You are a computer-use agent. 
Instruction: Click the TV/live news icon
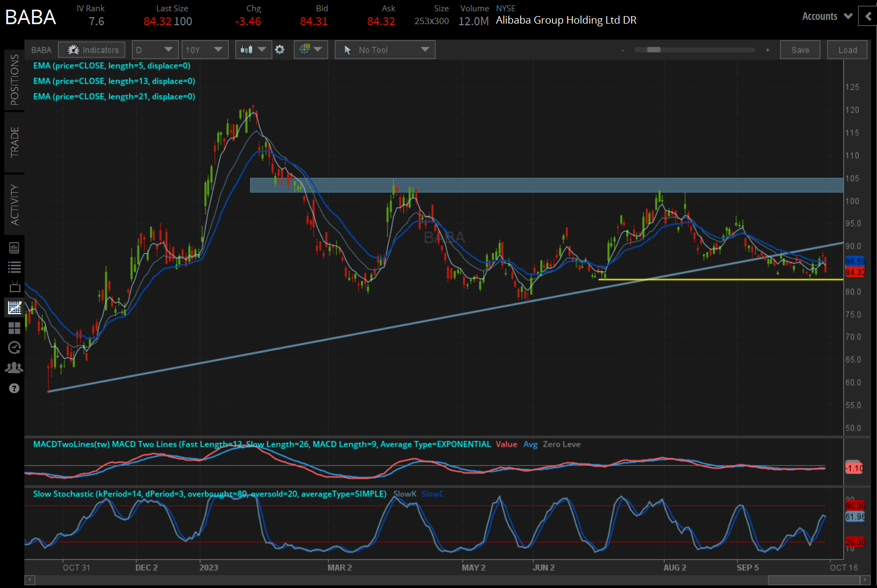click(x=15, y=286)
